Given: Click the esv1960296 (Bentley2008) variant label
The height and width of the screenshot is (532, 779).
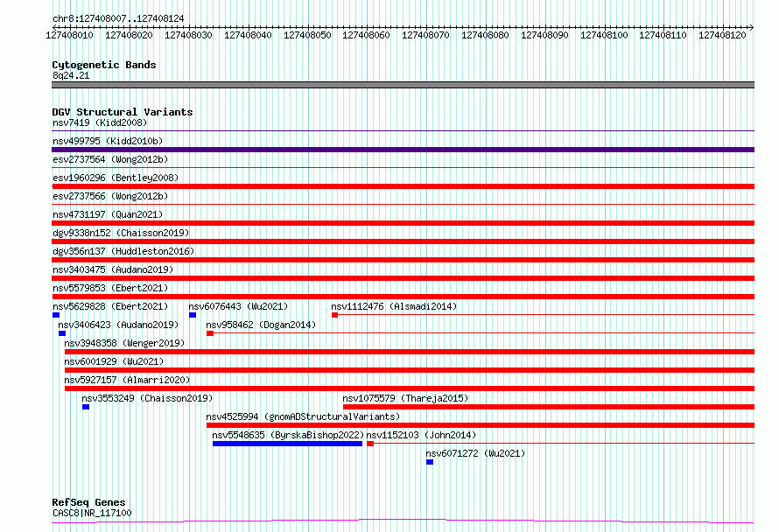Looking at the screenshot, I should click(x=116, y=178).
